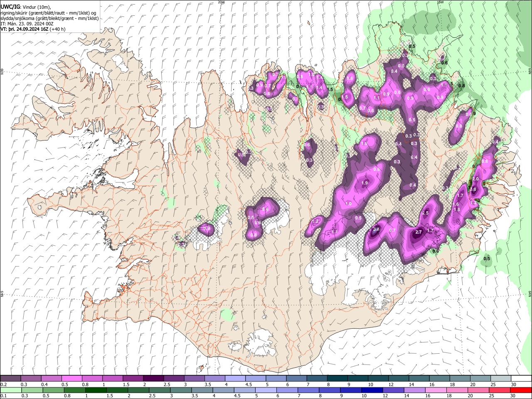Screen dimensions: 532x399
Task: Select darkest green swatch between 1 and 1.5
Action: [96, 390]
